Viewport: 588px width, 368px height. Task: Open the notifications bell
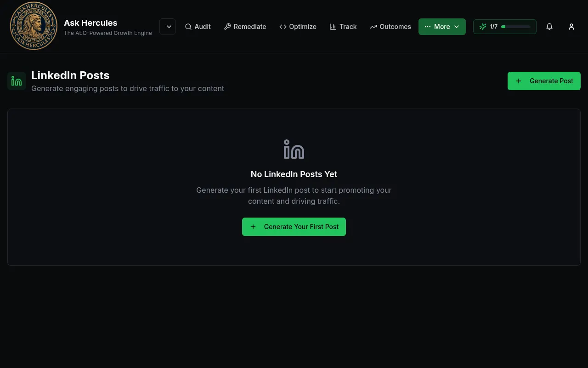pos(549,27)
